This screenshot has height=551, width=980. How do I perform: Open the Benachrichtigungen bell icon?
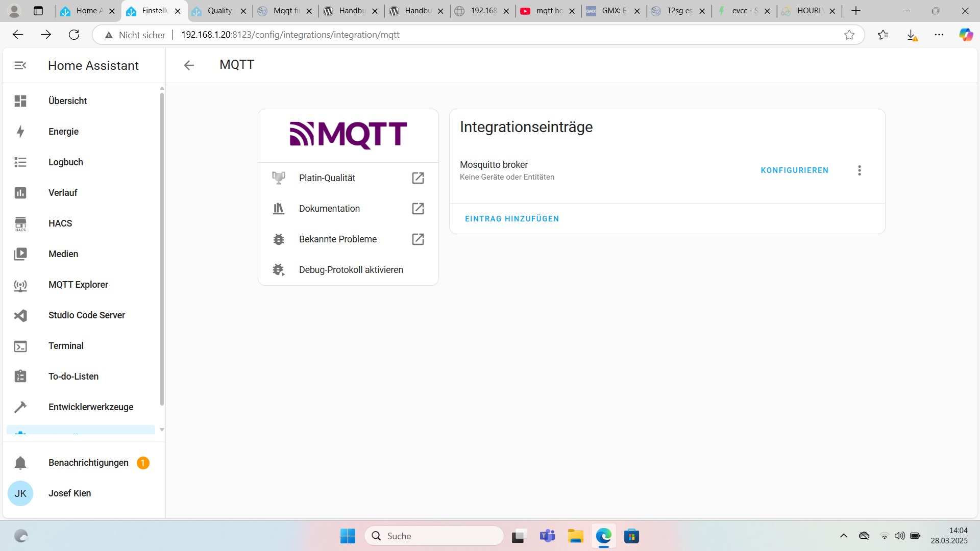[20, 463]
